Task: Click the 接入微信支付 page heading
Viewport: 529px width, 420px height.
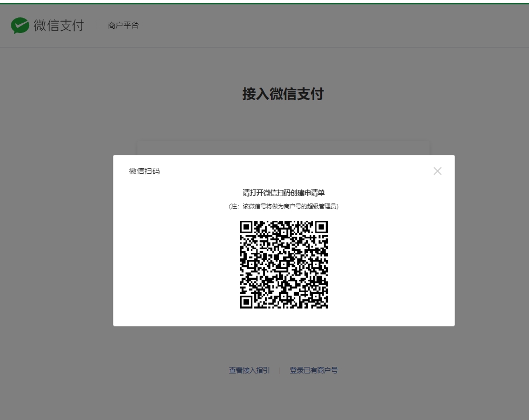Action: 282,94
